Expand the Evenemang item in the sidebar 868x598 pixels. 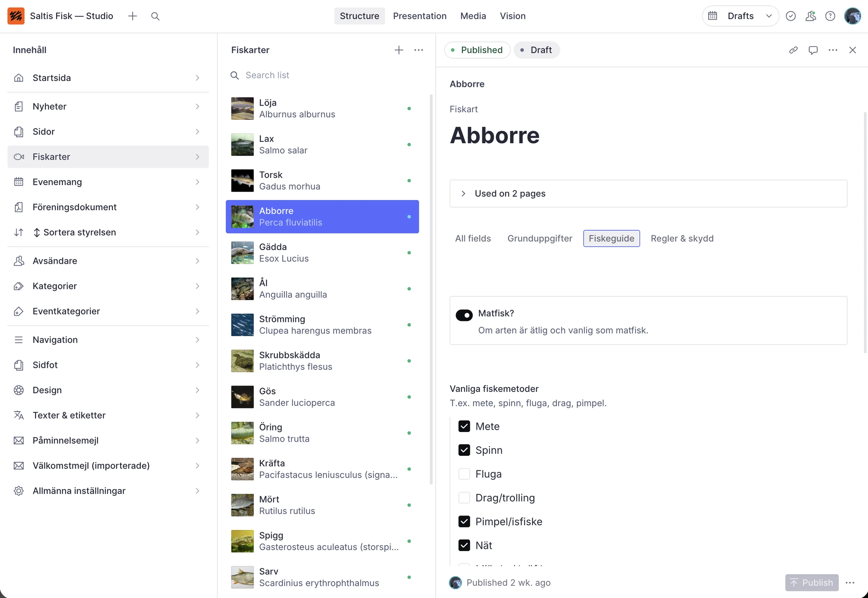click(108, 182)
